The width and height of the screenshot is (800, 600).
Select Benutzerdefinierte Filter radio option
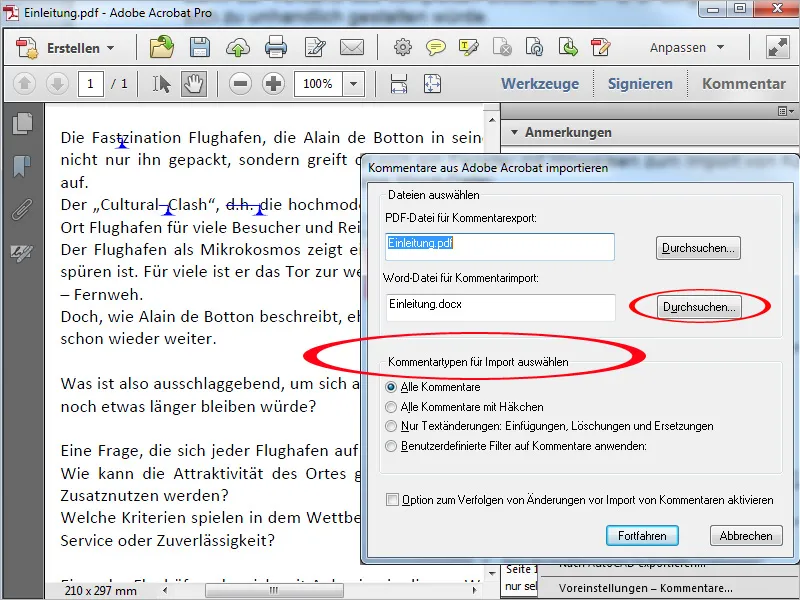coord(391,446)
